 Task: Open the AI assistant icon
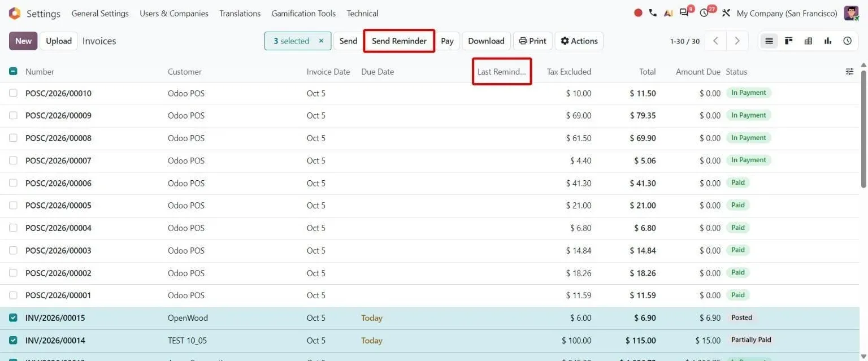click(x=669, y=13)
